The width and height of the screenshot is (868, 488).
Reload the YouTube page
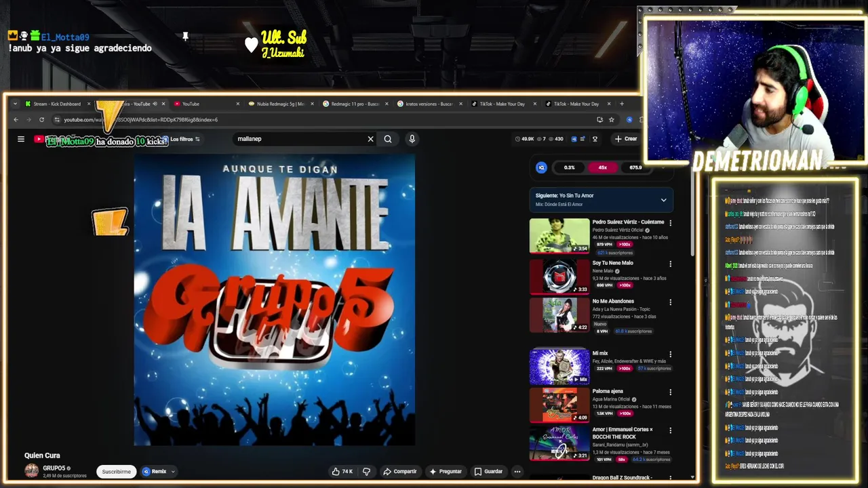click(x=41, y=120)
